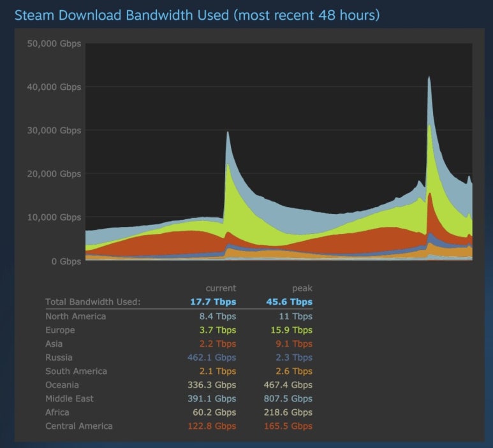Click Central America peak value '165.5 Gbps'

[x=288, y=426]
